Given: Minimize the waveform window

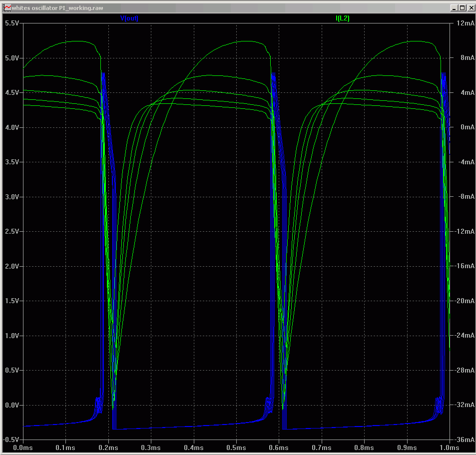Looking at the screenshot, I should coord(454,8).
